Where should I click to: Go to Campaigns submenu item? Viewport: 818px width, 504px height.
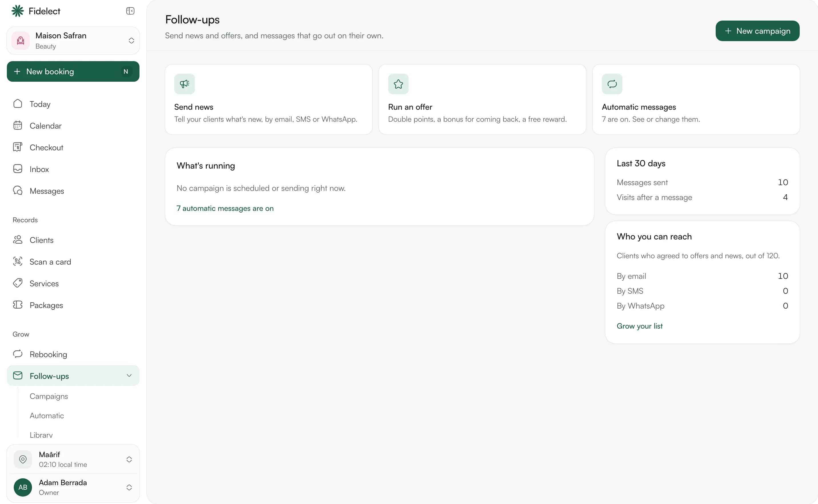(x=49, y=396)
